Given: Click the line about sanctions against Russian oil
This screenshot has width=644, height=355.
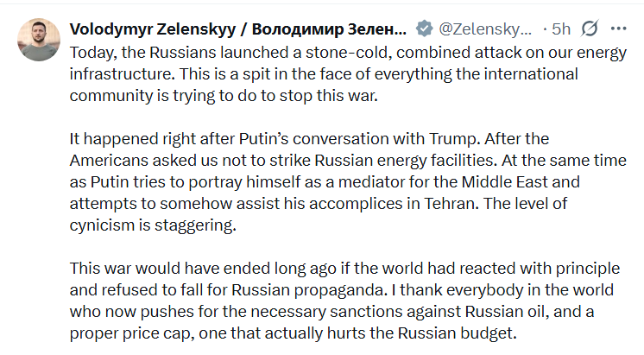Looking at the screenshot, I should (x=331, y=312).
